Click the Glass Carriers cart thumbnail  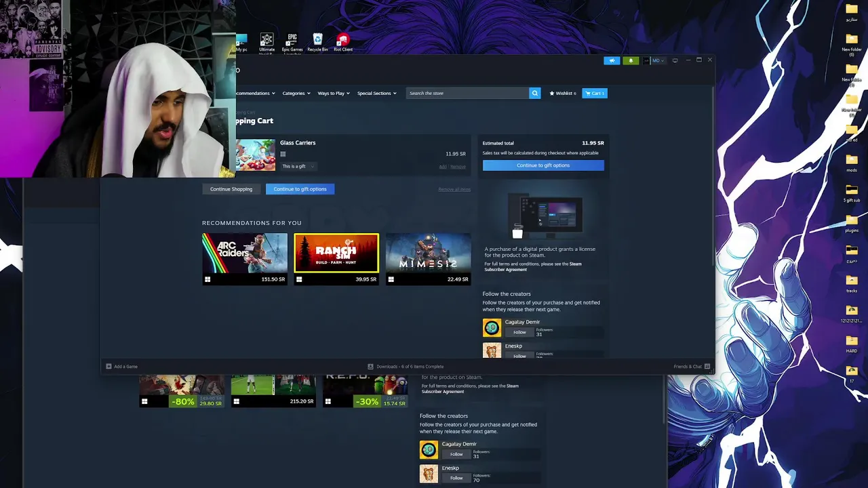pyautogui.click(x=255, y=155)
